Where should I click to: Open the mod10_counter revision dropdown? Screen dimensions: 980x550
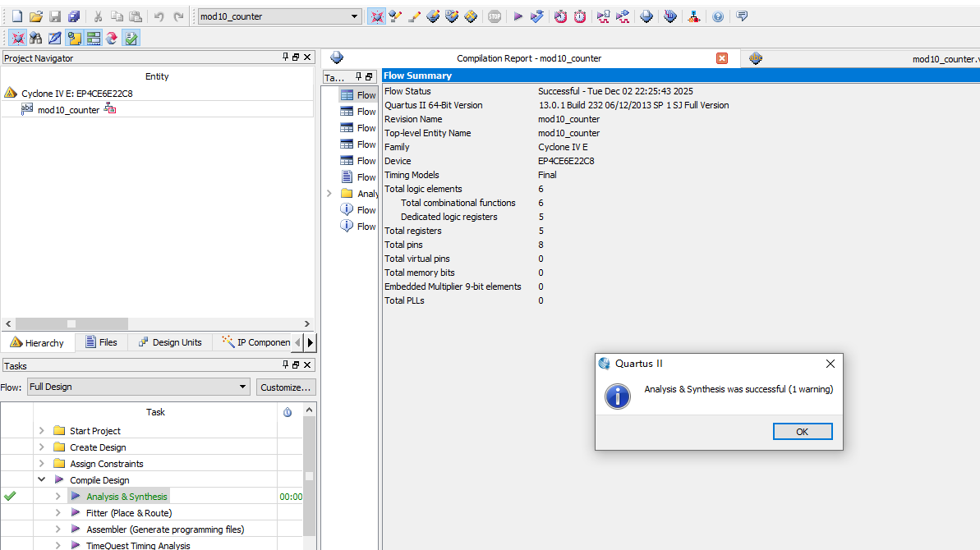(x=354, y=16)
